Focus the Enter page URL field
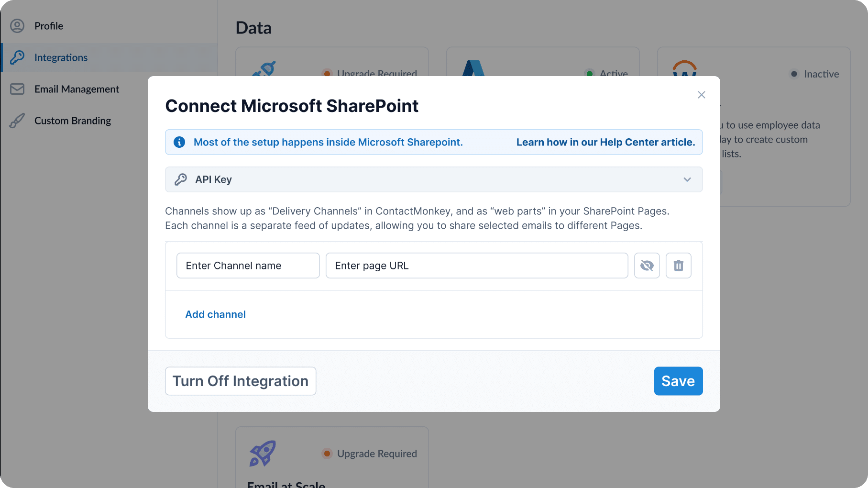 pos(477,266)
